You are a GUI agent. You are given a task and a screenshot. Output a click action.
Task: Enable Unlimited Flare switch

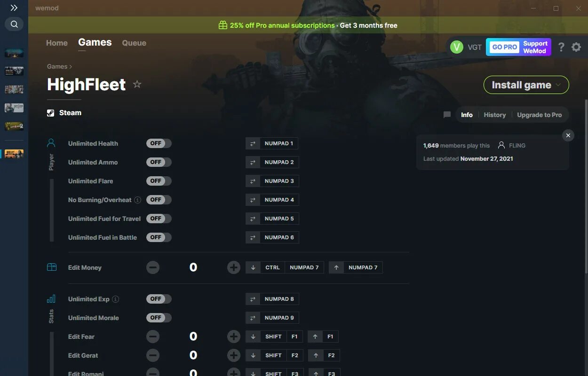tap(159, 181)
